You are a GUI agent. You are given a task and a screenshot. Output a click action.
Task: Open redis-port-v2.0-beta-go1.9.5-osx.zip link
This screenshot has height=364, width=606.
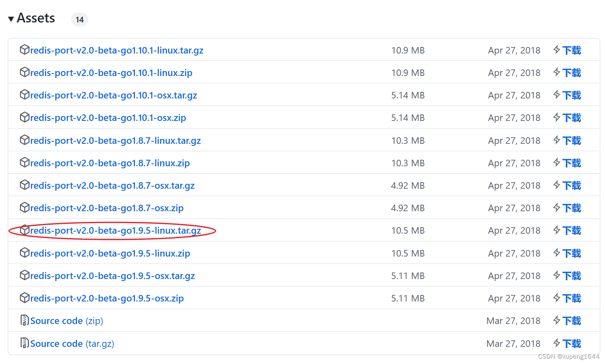107,298
